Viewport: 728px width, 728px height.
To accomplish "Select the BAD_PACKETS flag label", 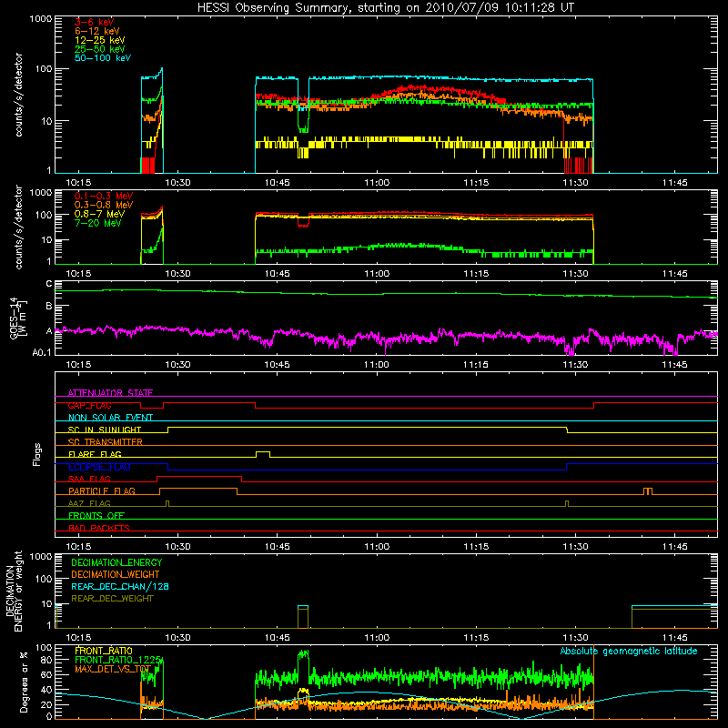I will coord(99,528).
